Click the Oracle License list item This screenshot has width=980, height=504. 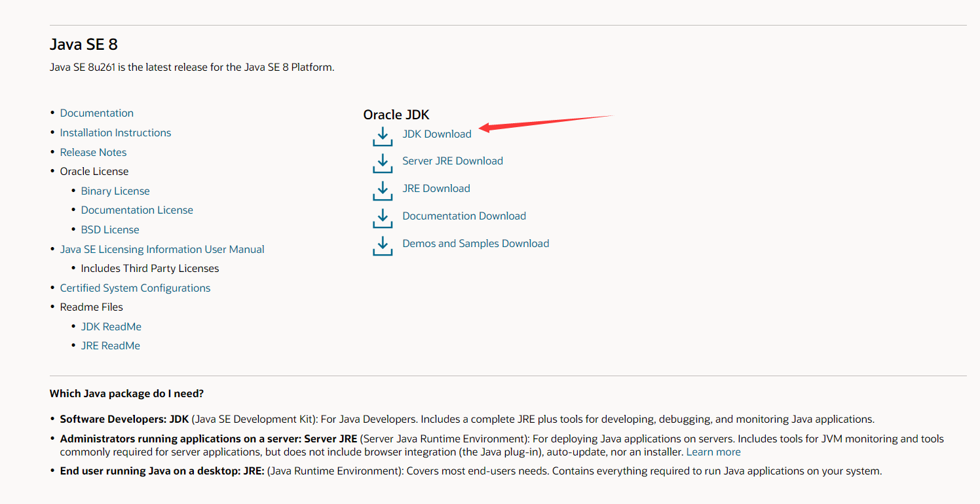[x=94, y=171]
